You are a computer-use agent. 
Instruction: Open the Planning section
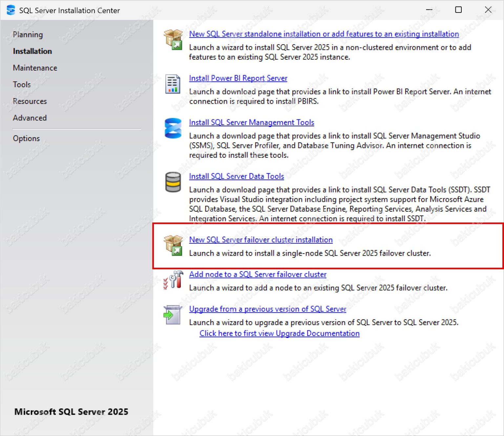28,34
